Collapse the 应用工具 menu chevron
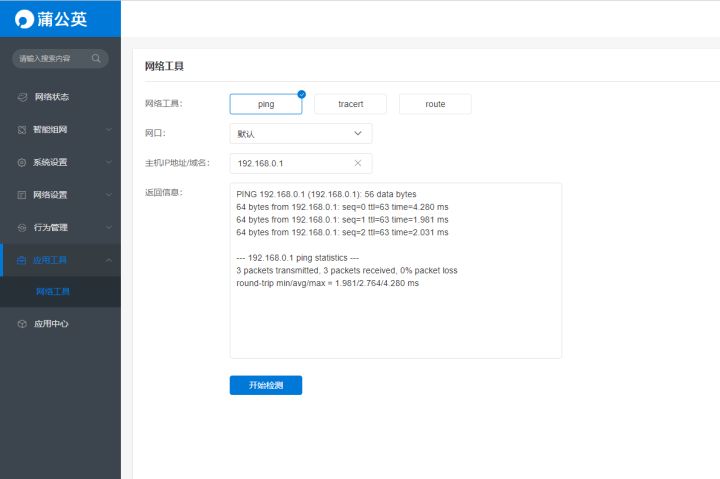The image size is (720, 479). (x=108, y=260)
